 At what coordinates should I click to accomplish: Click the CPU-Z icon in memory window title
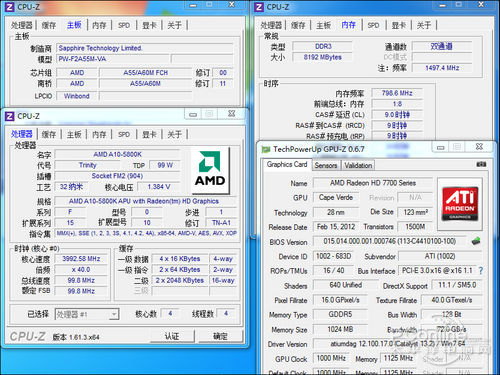pyautogui.click(x=259, y=7)
